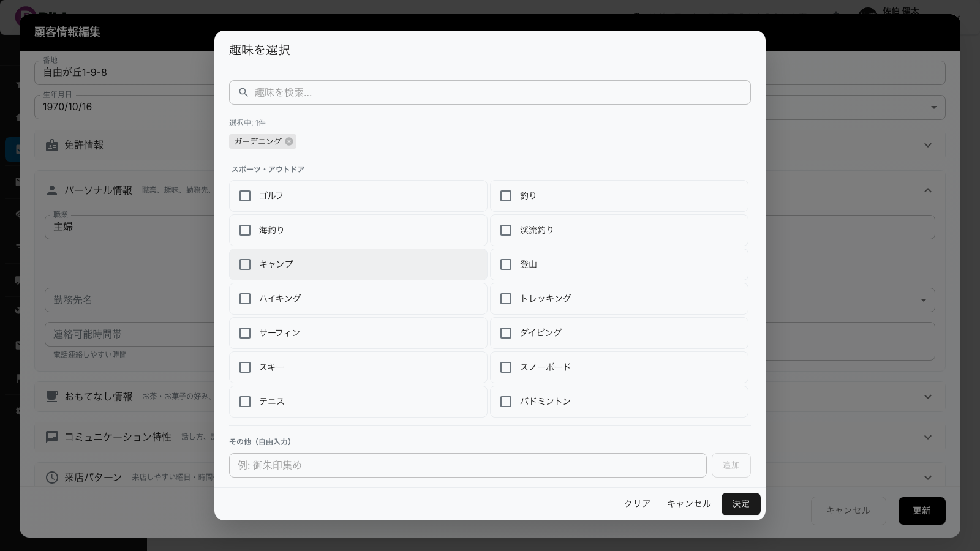Tick the 海釣り checkbox

click(x=245, y=230)
